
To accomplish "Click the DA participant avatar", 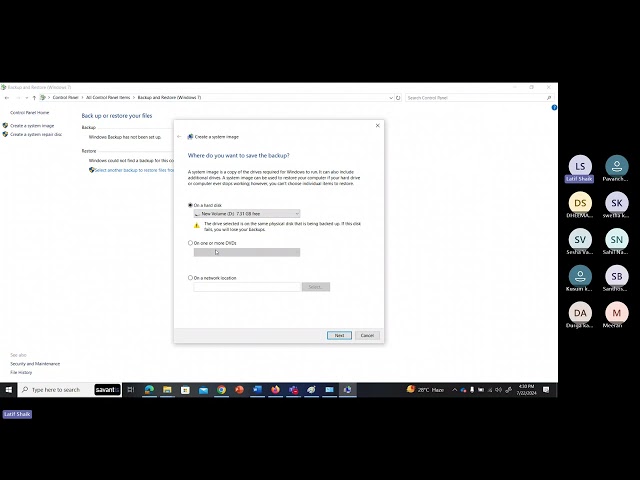I will [x=580, y=313].
